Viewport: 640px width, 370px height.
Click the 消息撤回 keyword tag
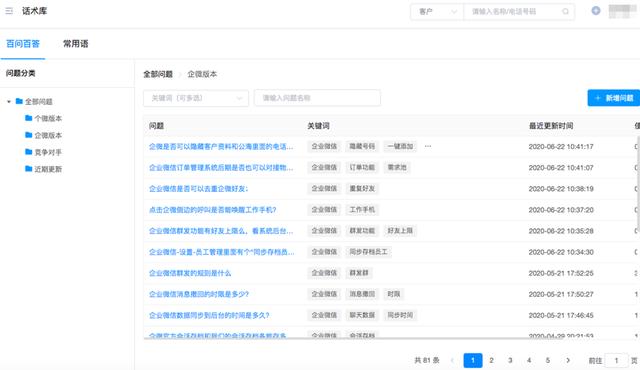click(362, 294)
